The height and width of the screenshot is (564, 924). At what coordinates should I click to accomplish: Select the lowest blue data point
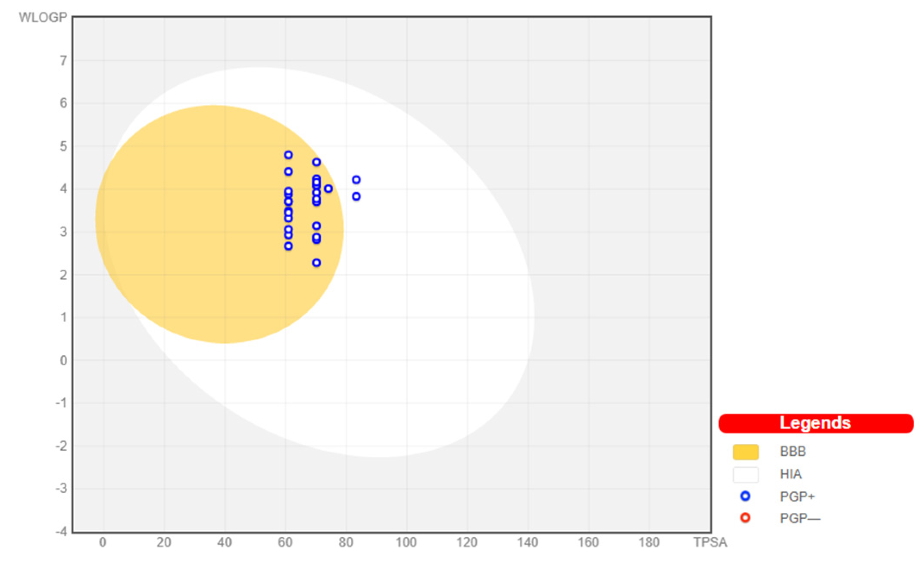[x=316, y=262]
